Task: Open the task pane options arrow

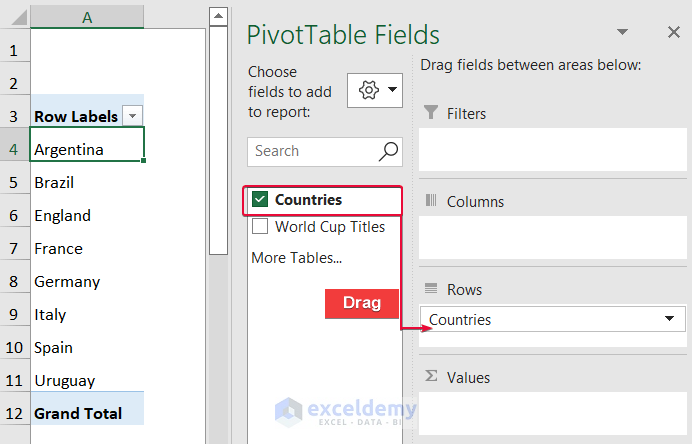Action: point(623,33)
